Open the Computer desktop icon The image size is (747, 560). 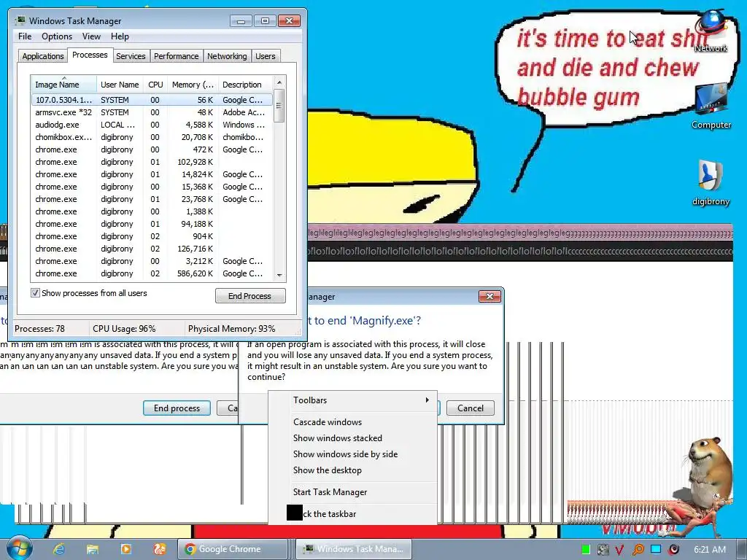pos(711,106)
